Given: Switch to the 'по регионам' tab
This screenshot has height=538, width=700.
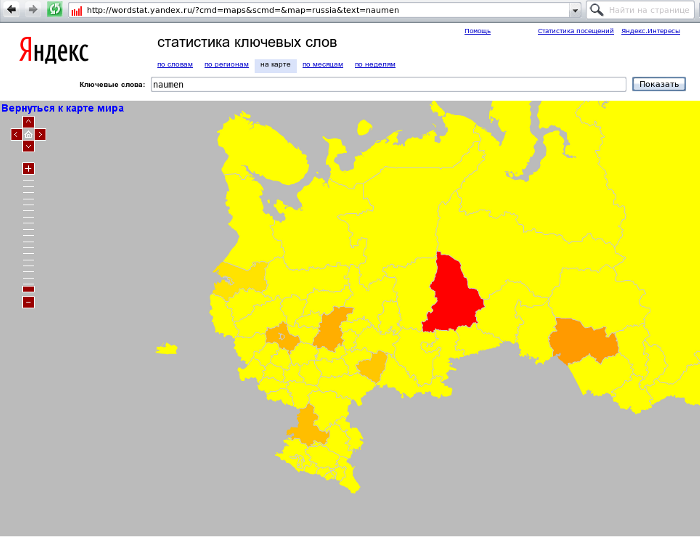Looking at the screenshot, I should tap(226, 65).
